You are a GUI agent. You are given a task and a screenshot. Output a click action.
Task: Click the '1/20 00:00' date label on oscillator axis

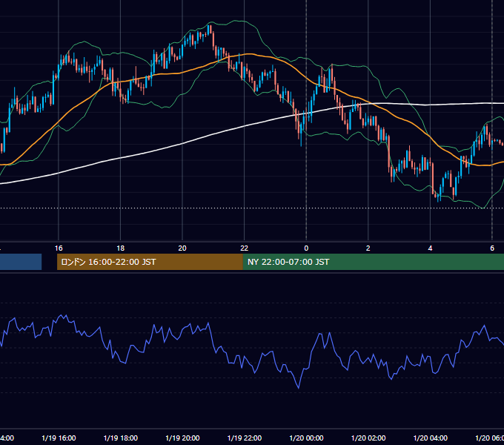tap(306, 438)
